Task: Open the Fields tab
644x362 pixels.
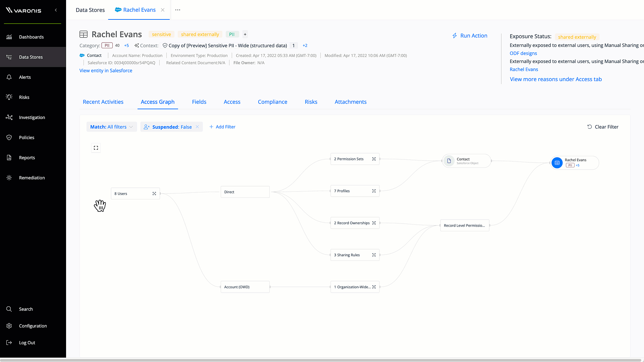Action: (x=199, y=102)
